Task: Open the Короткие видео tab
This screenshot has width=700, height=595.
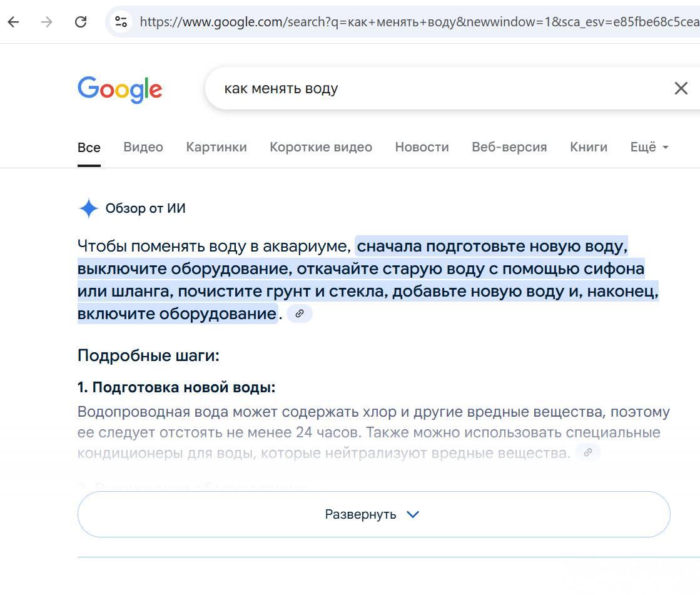Action: [321, 147]
